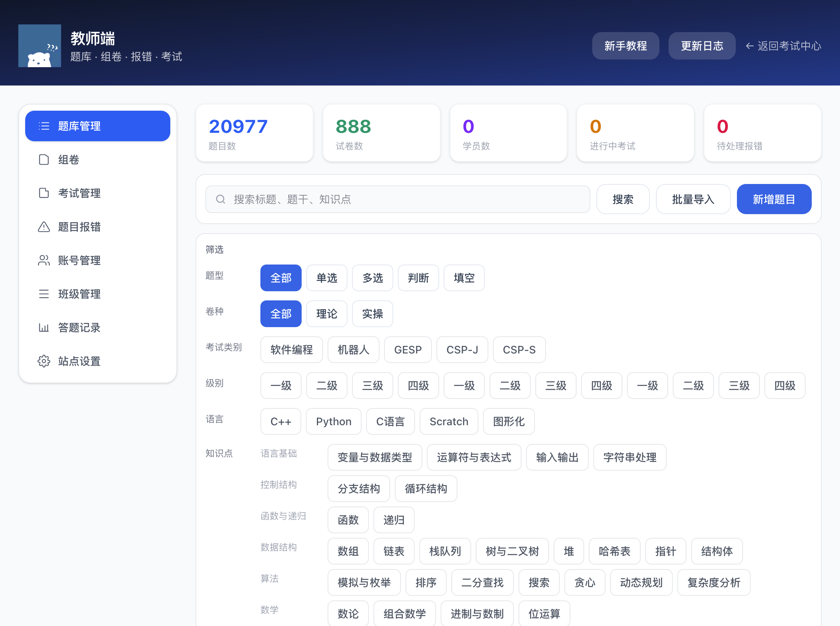This screenshot has height=626, width=840.
Task: Toggle the Scratch language filter
Action: coord(449,421)
